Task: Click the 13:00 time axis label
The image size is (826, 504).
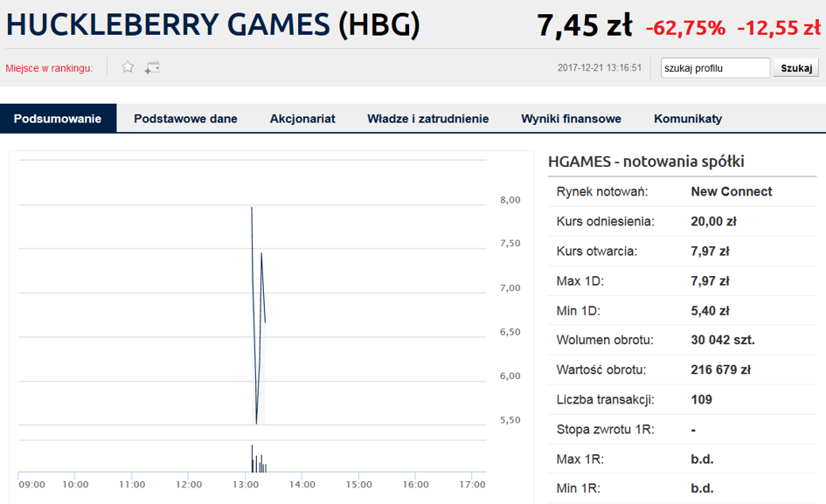Action: click(245, 485)
